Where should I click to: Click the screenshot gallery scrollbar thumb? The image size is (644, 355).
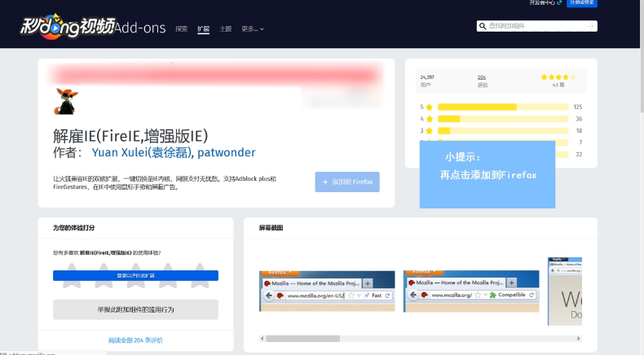302,339
